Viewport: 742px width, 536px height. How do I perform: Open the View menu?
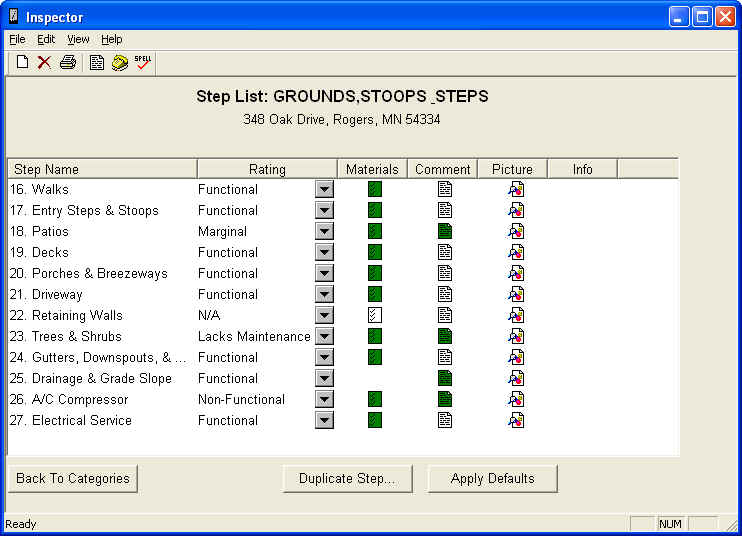pos(78,39)
